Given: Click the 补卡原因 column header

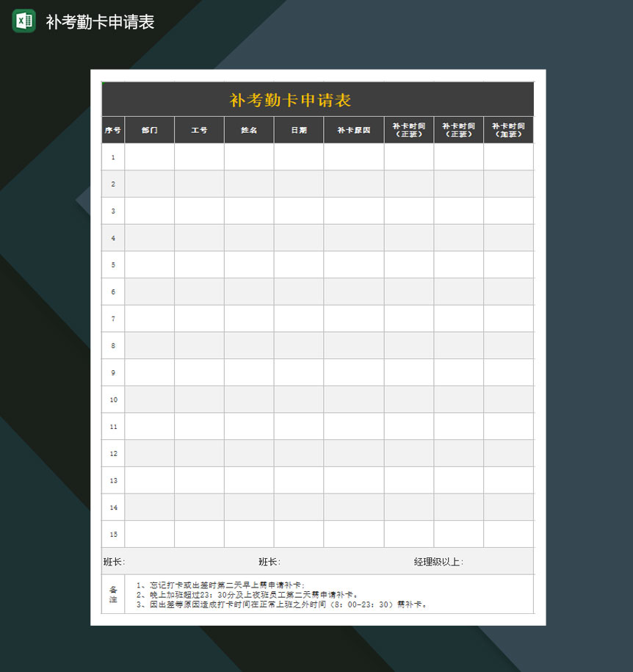Looking at the screenshot, I should [354, 129].
